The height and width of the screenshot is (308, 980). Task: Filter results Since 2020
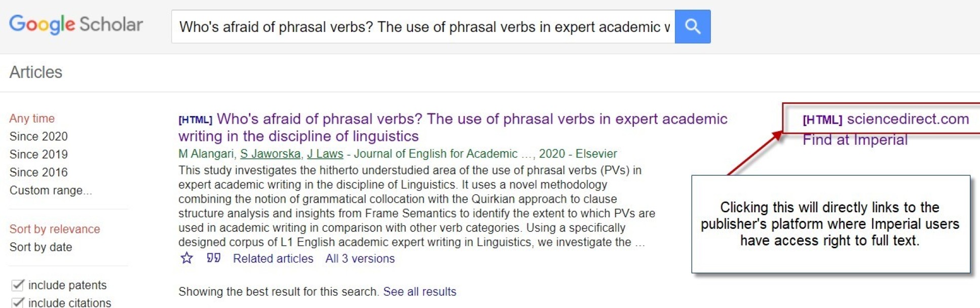click(x=39, y=136)
